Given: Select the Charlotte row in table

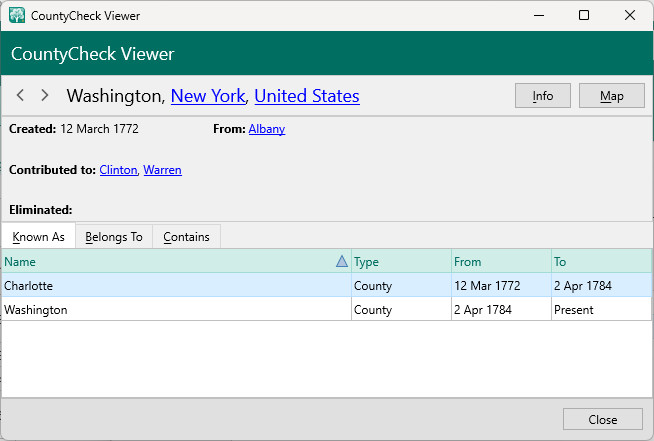Looking at the screenshot, I should tap(175, 286).
